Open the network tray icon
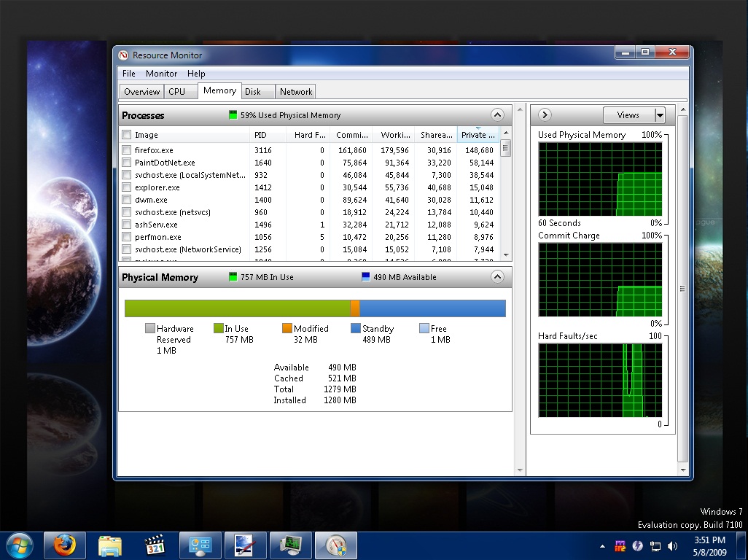 [x=656, y=547]
